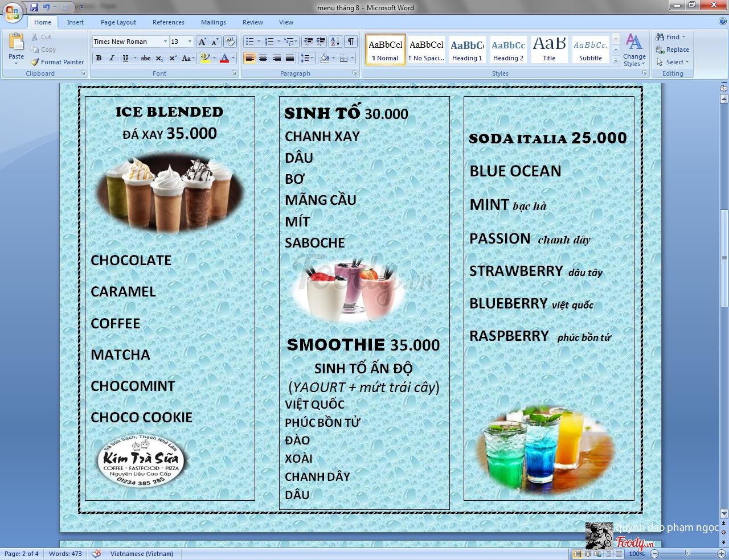The image size is (729, 560).
Task: Click the red Font Color button
Action: [x=224, y=58]
